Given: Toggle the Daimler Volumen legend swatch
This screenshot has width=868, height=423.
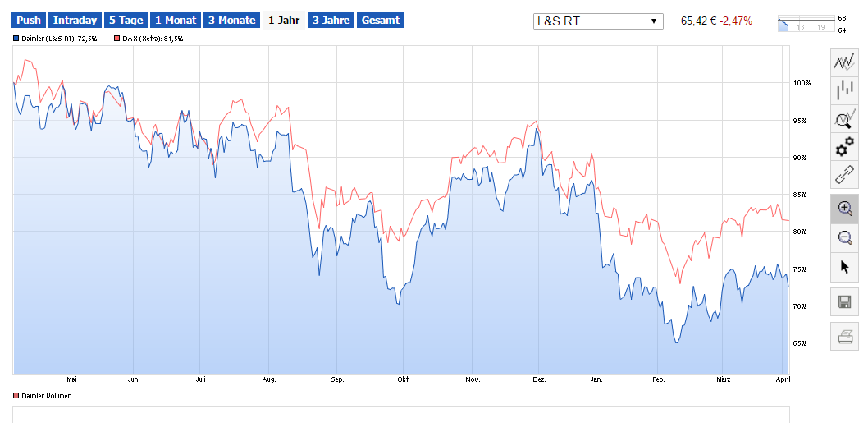Looking at the screenshot, I should (x=16, y=396).
